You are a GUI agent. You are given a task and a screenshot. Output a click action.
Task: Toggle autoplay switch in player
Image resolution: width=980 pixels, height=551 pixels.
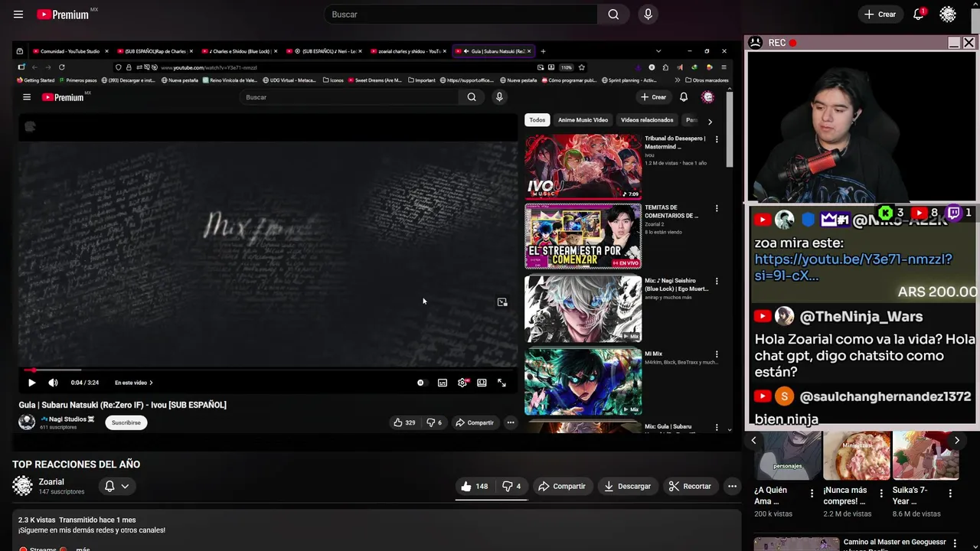(420, 383)
